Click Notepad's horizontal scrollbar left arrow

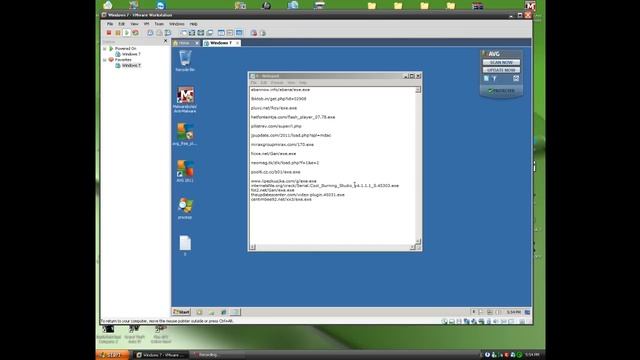point(253,247)
